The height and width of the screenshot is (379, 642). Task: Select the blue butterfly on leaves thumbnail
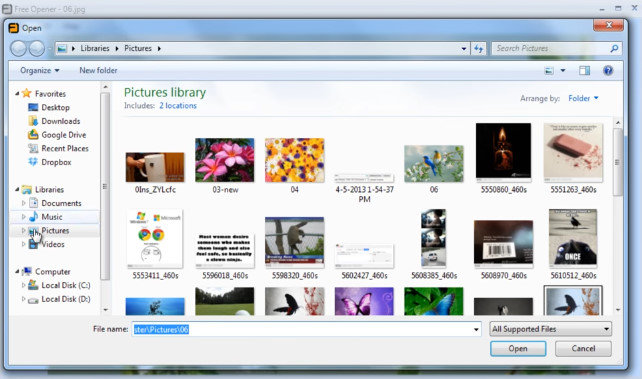point(434,301)
